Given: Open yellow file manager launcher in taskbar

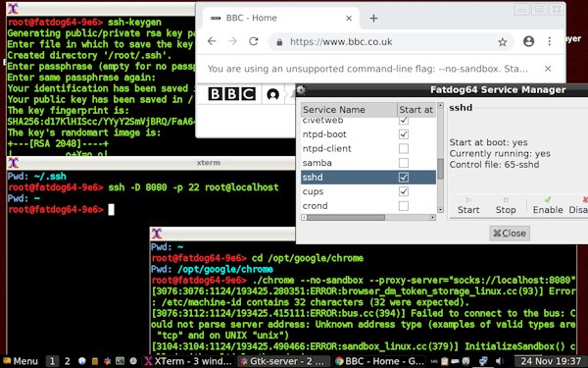Looking at the screenshot, I should [x=95, y=361].
